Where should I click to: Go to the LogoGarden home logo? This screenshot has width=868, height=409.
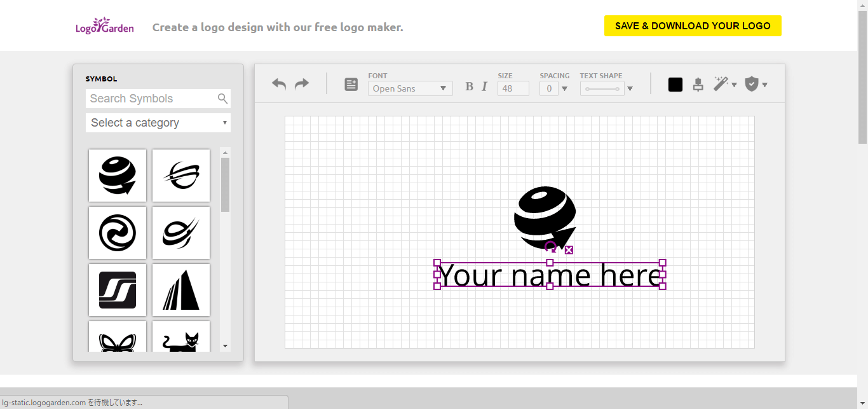(x=104, y=27)
